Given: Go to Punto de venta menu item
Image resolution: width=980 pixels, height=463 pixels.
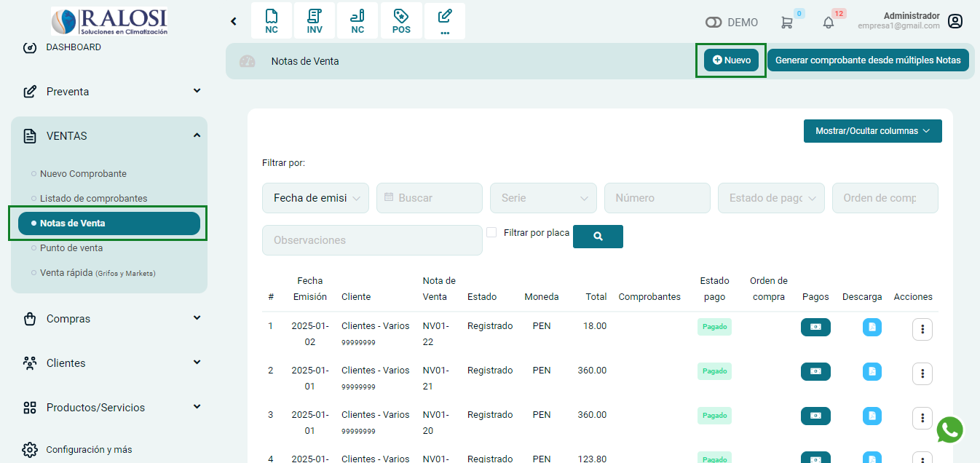Looking at the screenshot, I should tap(71, 248).
